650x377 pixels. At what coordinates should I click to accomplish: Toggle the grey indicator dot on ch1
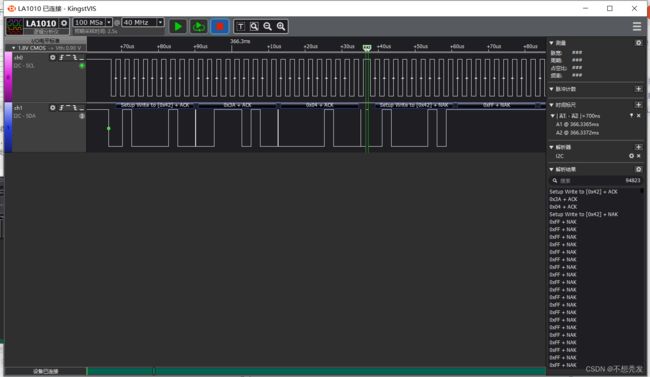point(82,116)
